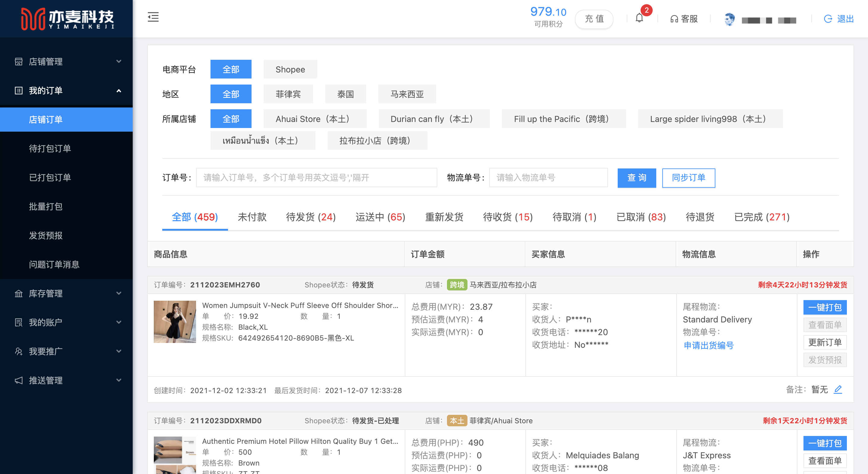The height and width of the screenshot is (474, 868).
Task: Open 店铺订单 in sidebar
Action: 66,120
